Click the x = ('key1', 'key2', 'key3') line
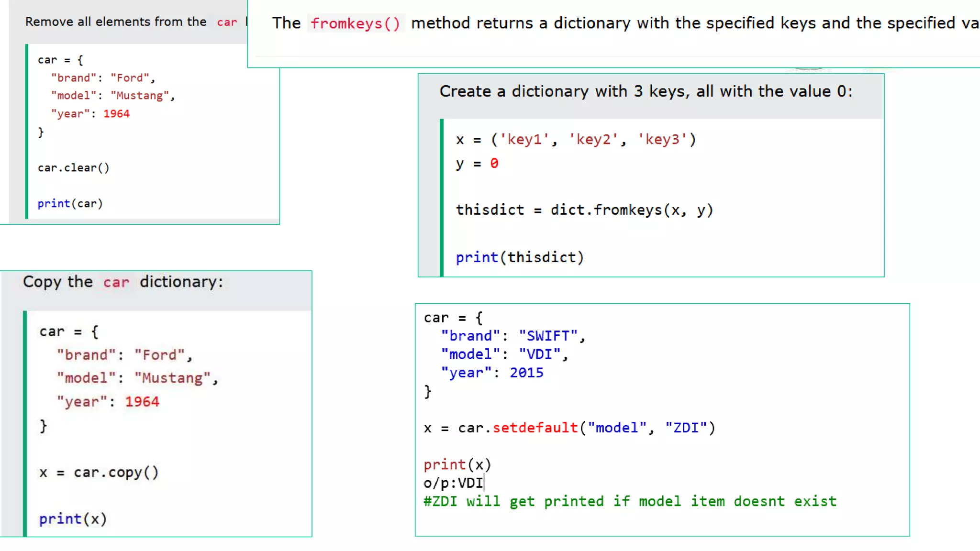Viewport: 980px width, 551px height. (x=576, y=140)
